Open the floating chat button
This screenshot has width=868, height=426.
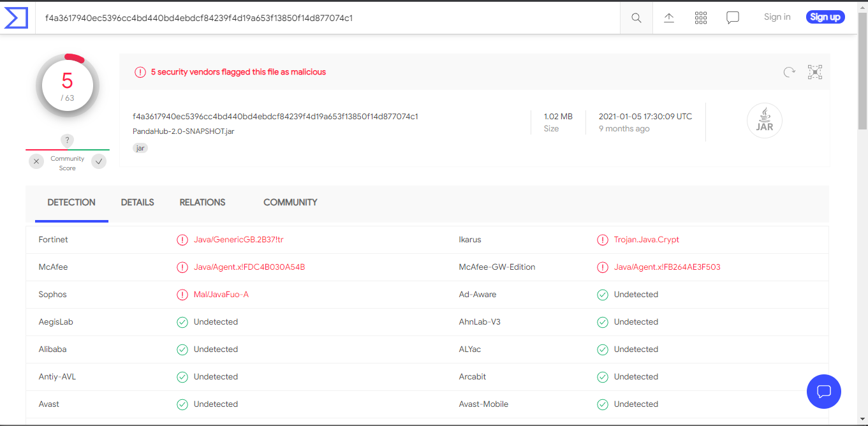click(823, 391)
